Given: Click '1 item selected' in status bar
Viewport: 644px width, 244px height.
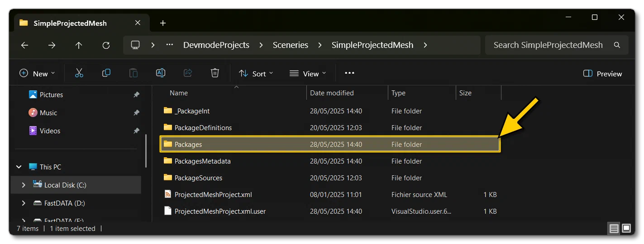Looking at the screenshot, I should pos(72,229).
